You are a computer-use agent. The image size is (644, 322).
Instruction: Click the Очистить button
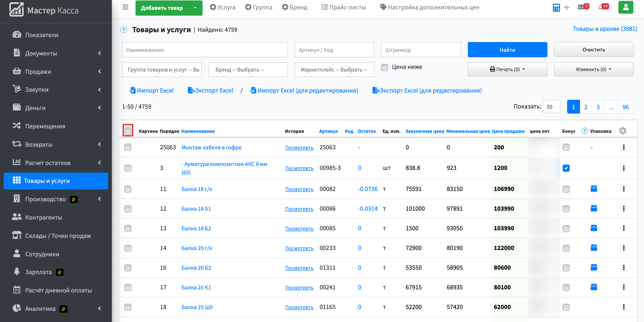[x=593, y=49]
